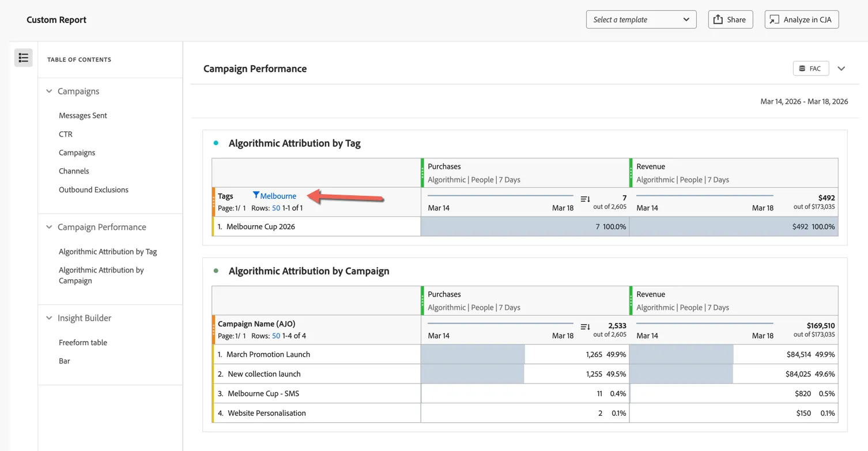Viewport: 868px width, 451px height.
Task: Click the Melbourne filter link
Action: point(278,196)
